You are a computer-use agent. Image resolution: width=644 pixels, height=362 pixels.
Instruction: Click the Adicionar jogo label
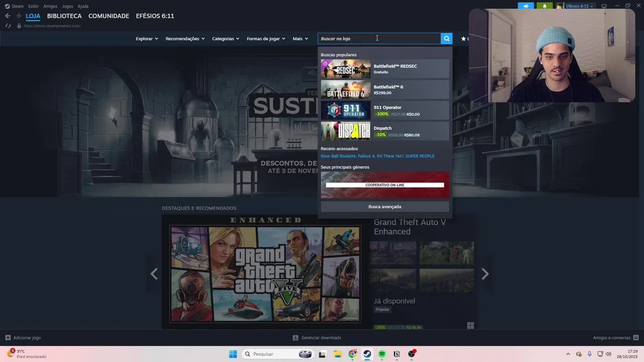tap(27, 338)
